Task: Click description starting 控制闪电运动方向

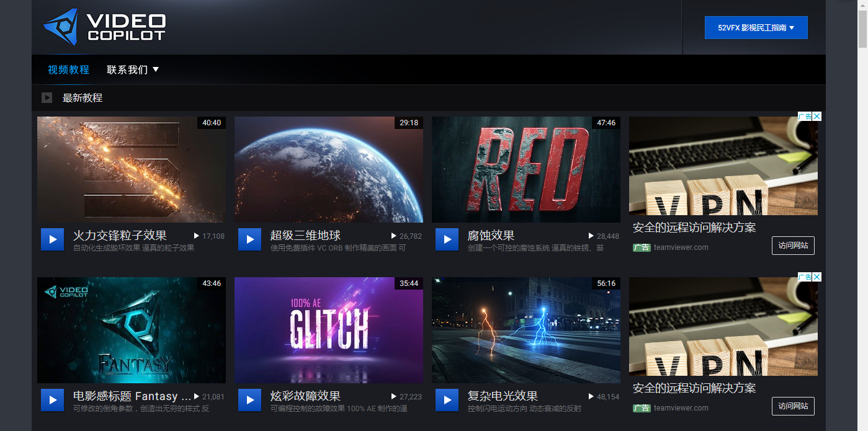Action: tap(524, 409)
